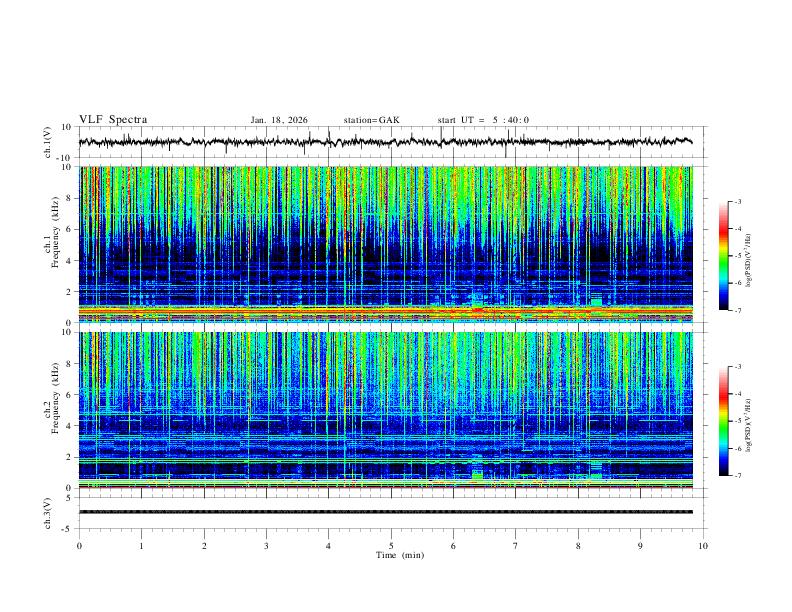Click the "ch.1(V)" waveform axis label
This screenshot has width=792, height=612.
[x=48, y=142]
